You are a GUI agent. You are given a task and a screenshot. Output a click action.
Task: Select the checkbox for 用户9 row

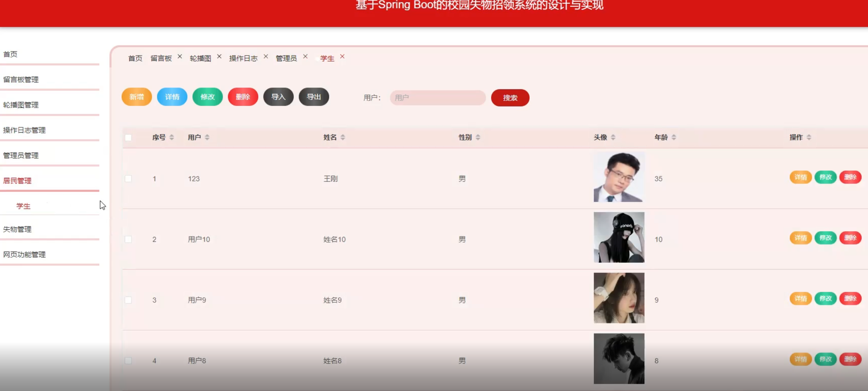click(x=129, y=300)
